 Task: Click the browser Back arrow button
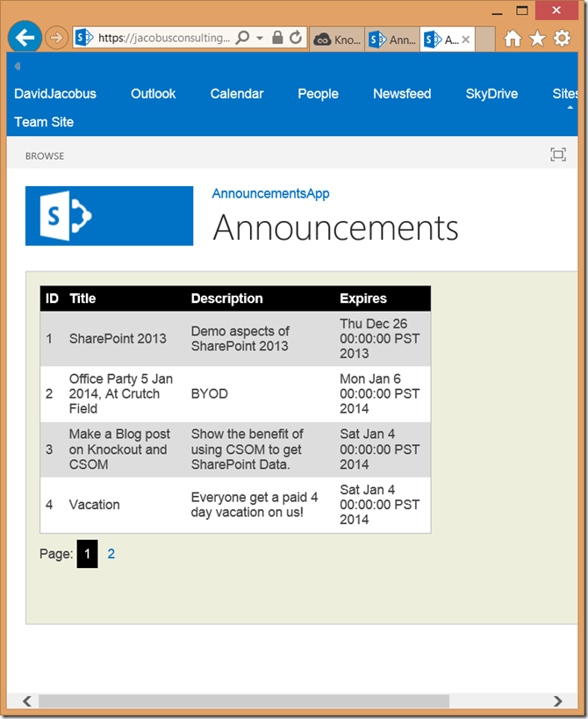pos(25,37)
